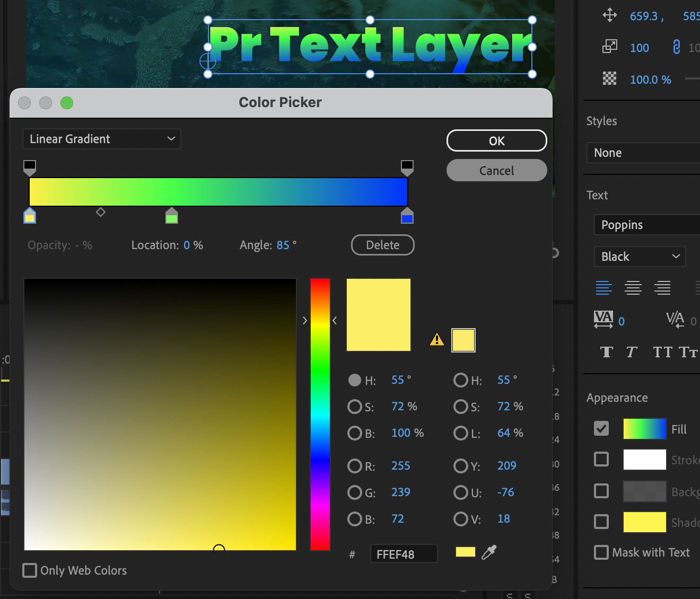700x599 pixels.
Task: Open the Poppins font family dropdown
Action: click(x=647, y=225)
